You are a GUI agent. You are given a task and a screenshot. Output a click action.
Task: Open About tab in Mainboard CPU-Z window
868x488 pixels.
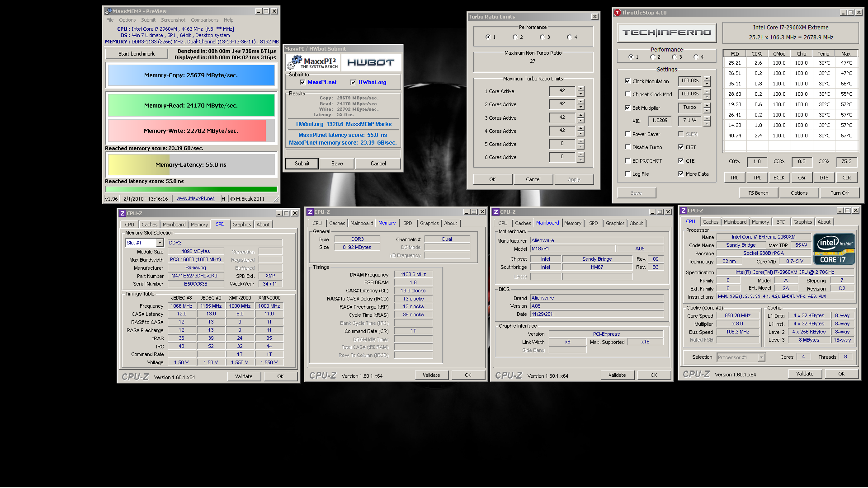point(636,223)
